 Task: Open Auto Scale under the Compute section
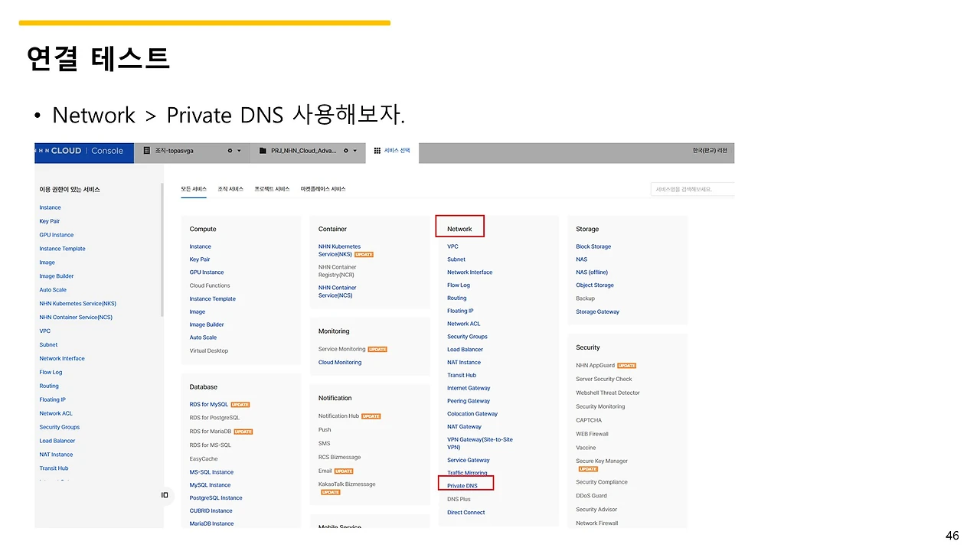tap(204, 337)
